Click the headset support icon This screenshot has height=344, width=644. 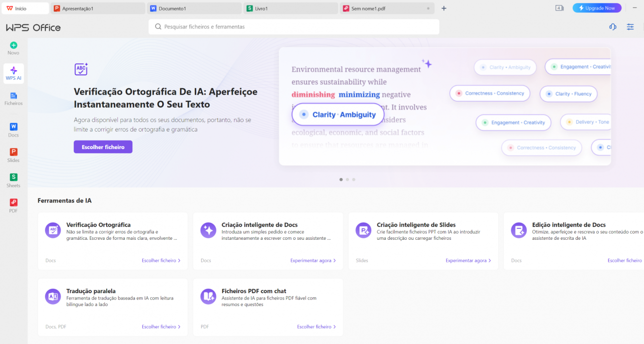click(613, 27)
